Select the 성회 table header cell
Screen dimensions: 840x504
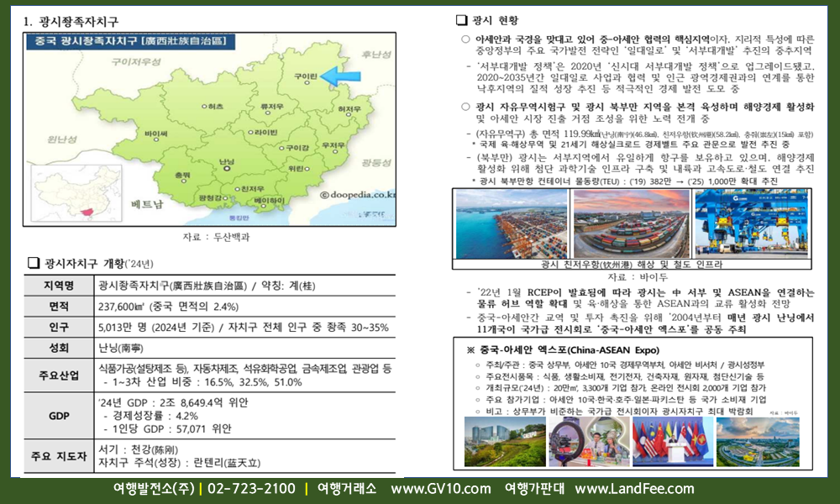59,348
